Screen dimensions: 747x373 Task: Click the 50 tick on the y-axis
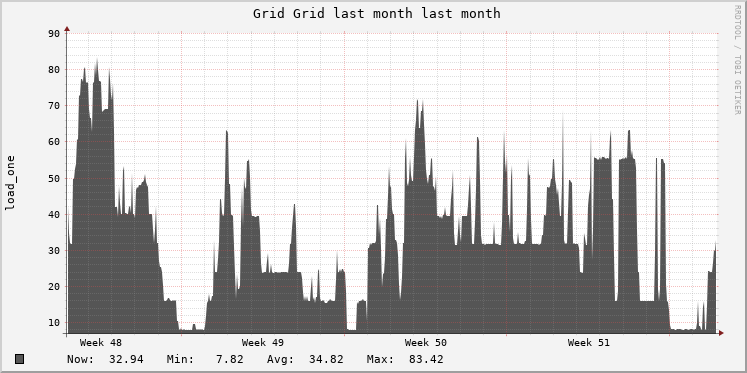point(54,178)
